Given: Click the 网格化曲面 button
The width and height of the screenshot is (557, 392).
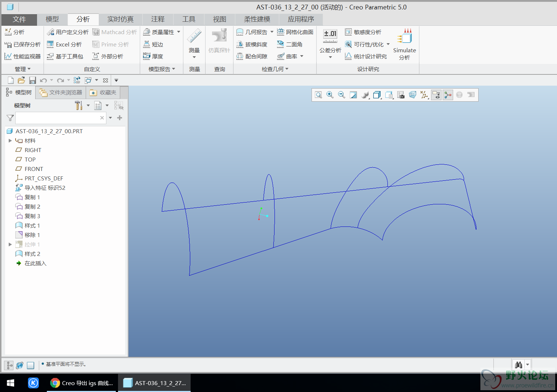Looking at the screenshot, I should click(x=295, y=32).
